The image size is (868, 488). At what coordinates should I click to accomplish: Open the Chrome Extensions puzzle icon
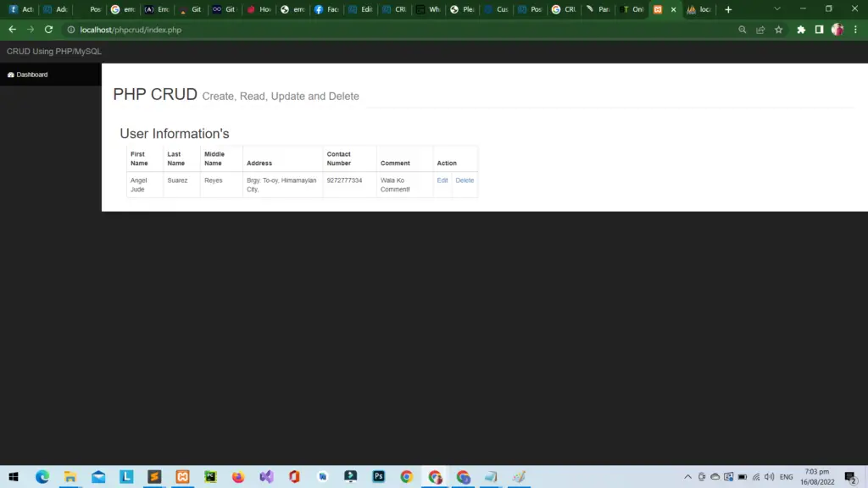(x=801, y=30)
